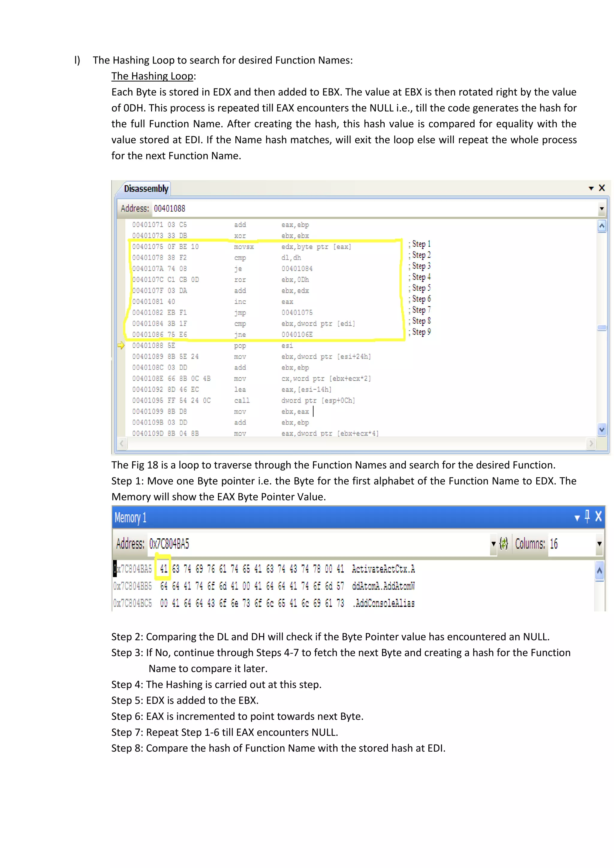The width and height of the screenshot is (614, 868).
Task: Click the .AddConsoleAlias ASCII text
Action: point(383,603)
